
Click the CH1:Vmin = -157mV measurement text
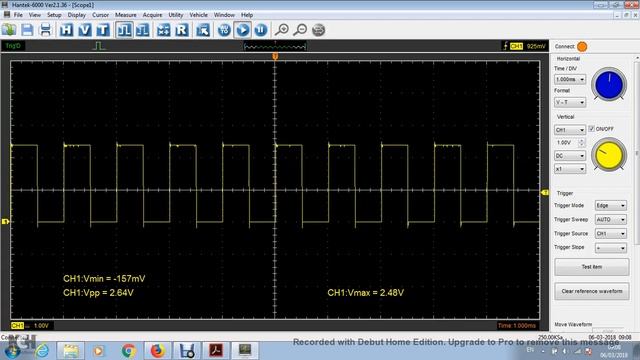tap(104, 279)
